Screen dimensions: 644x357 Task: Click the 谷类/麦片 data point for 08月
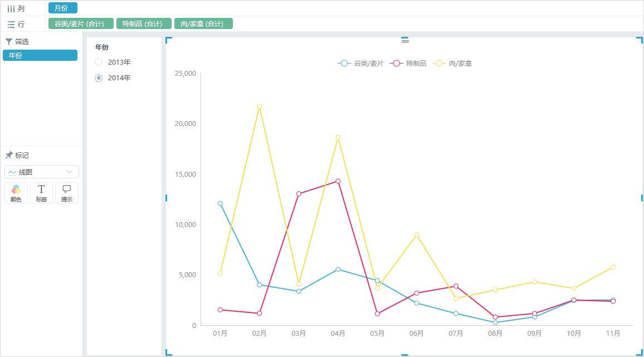[x=495, y=322]
